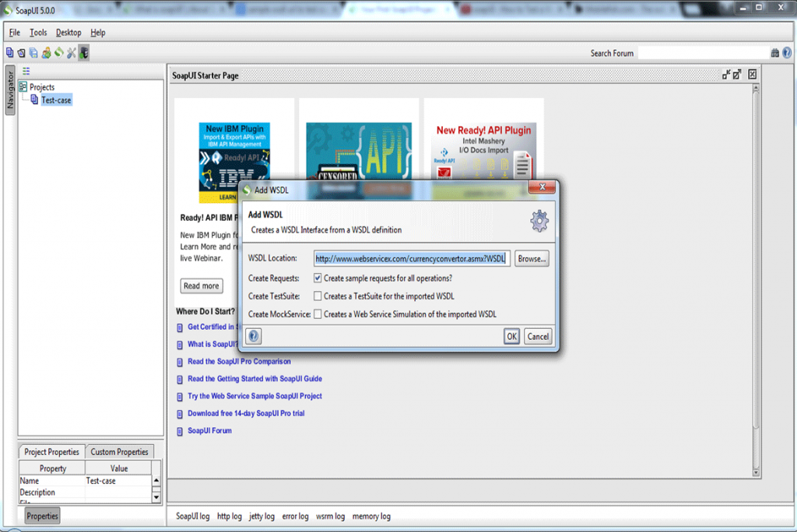Click the properties table scroll up arrow
Image resolution: width=797 pixels, height=532 pixels.
click(156, 480)
